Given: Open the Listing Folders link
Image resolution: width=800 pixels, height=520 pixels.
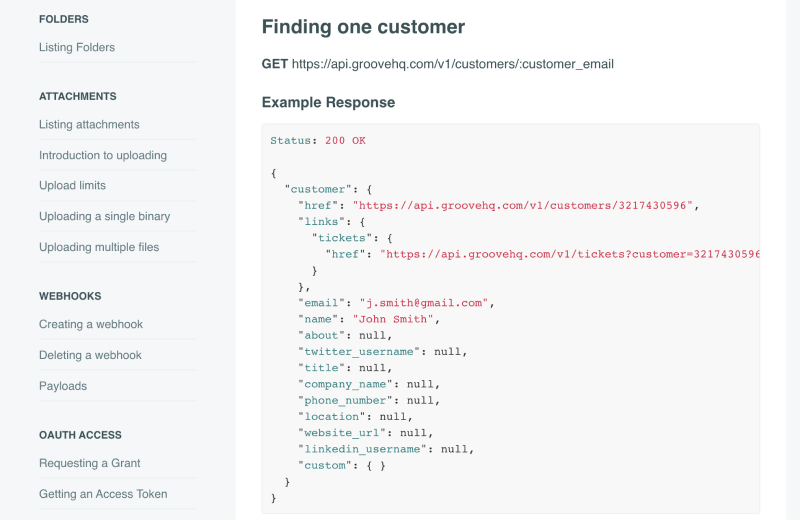Looking at the screenshot, I should click(x=77, y=47).
